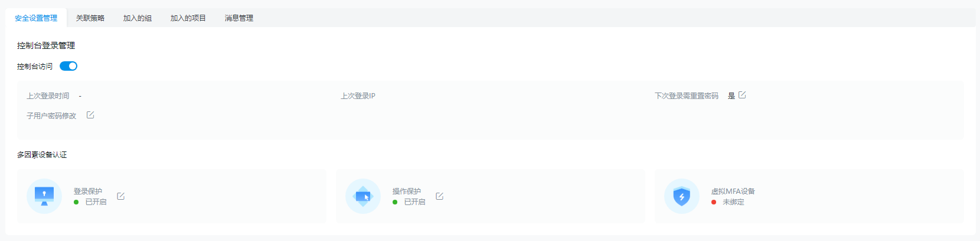980x241 pixels.
Task: Click the 登录保护 monitor icon
Action: click(44, 196)
